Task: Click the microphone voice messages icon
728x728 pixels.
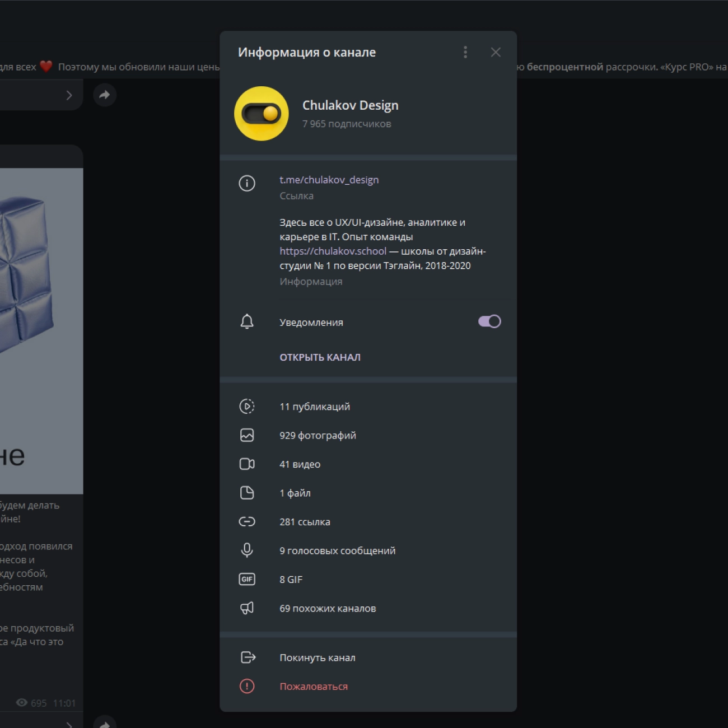Action: pos(247,550)
